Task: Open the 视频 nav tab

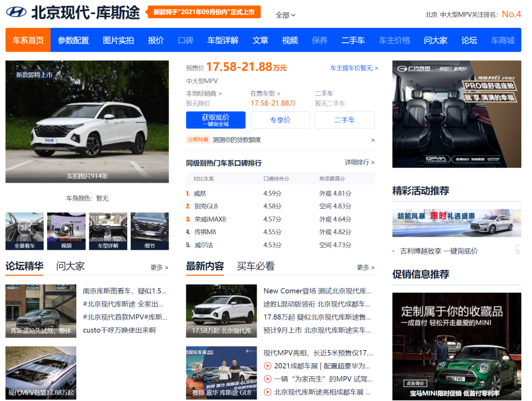Action: [290, 40]
